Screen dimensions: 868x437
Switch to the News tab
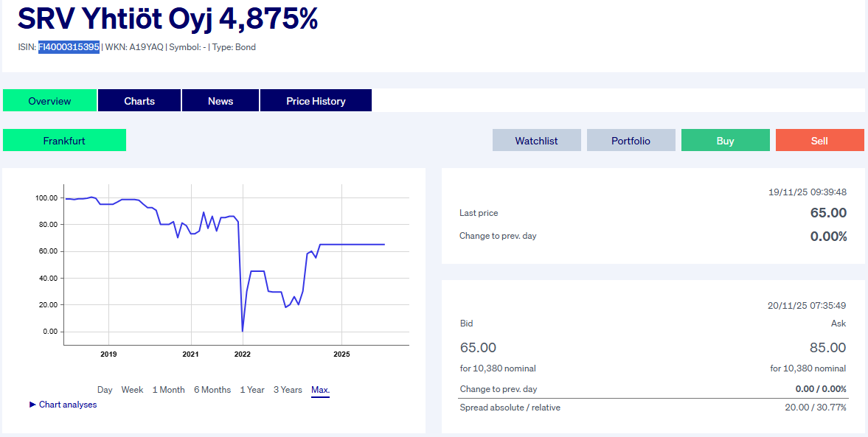pyautogui.click(x=221, y=101)
